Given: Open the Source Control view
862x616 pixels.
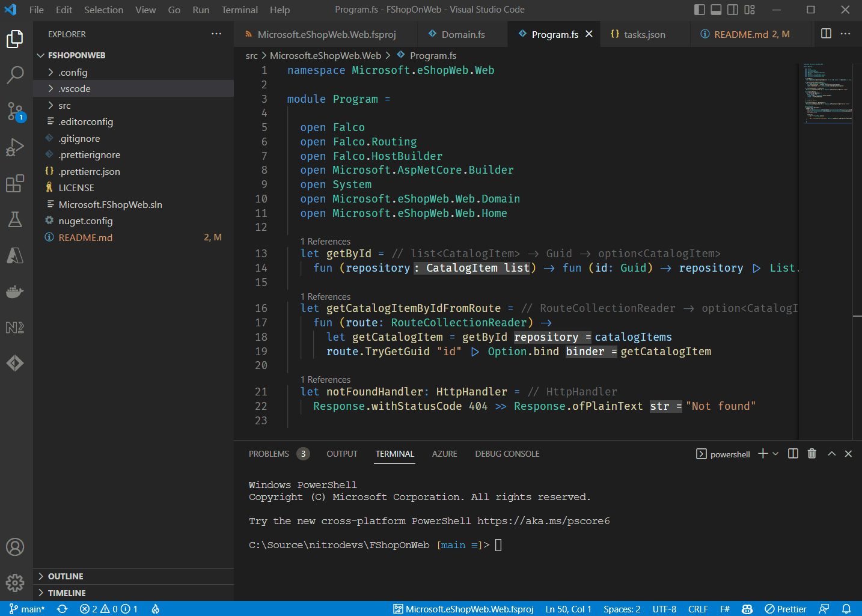Looking at the screenshot, I should [15, 111].
